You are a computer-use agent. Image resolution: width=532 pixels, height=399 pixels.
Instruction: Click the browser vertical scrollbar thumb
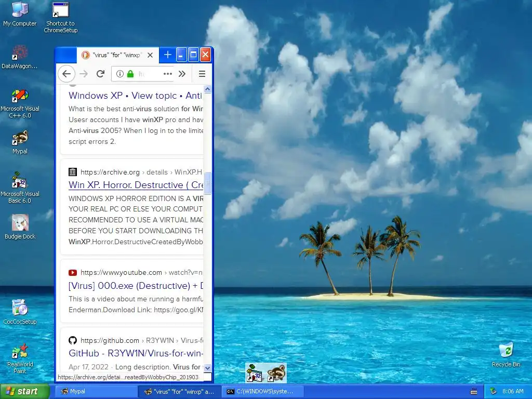click(208, 183)
